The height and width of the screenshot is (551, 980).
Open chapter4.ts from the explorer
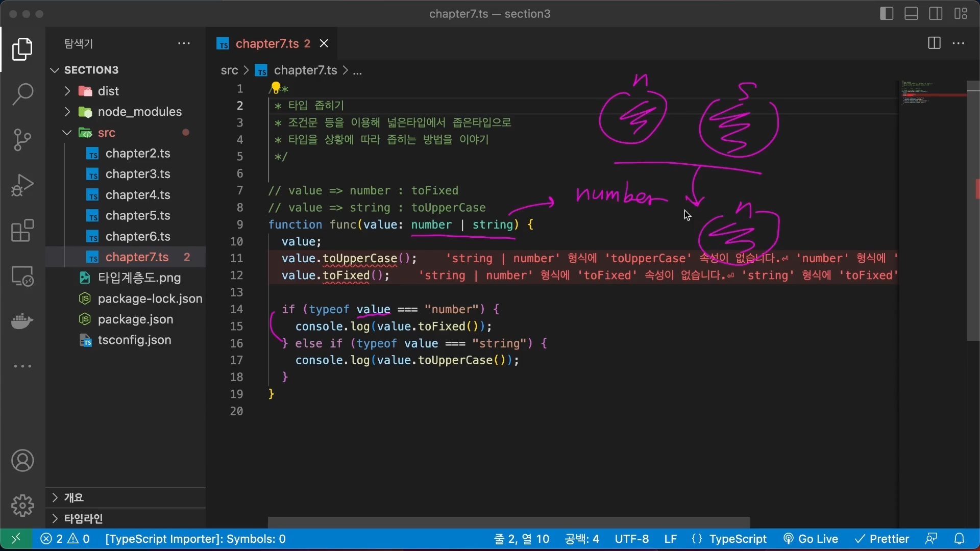138,195
